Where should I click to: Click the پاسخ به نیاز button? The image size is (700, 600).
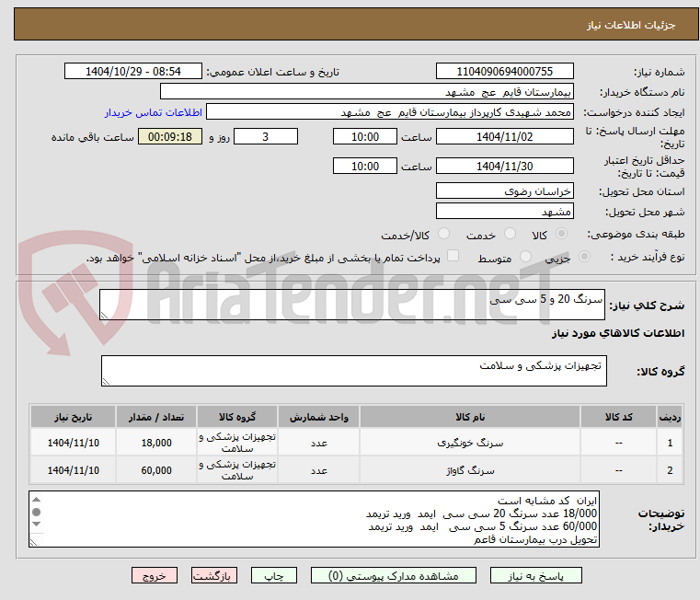point(535,575)
